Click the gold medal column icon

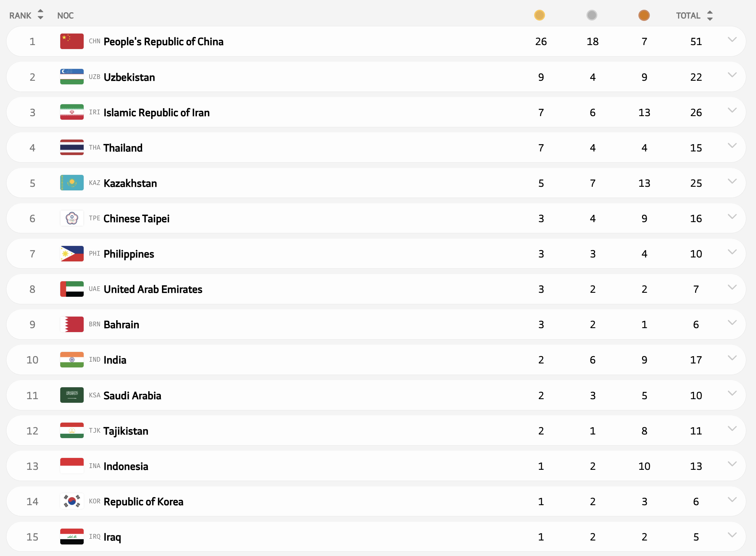[539, 15]
